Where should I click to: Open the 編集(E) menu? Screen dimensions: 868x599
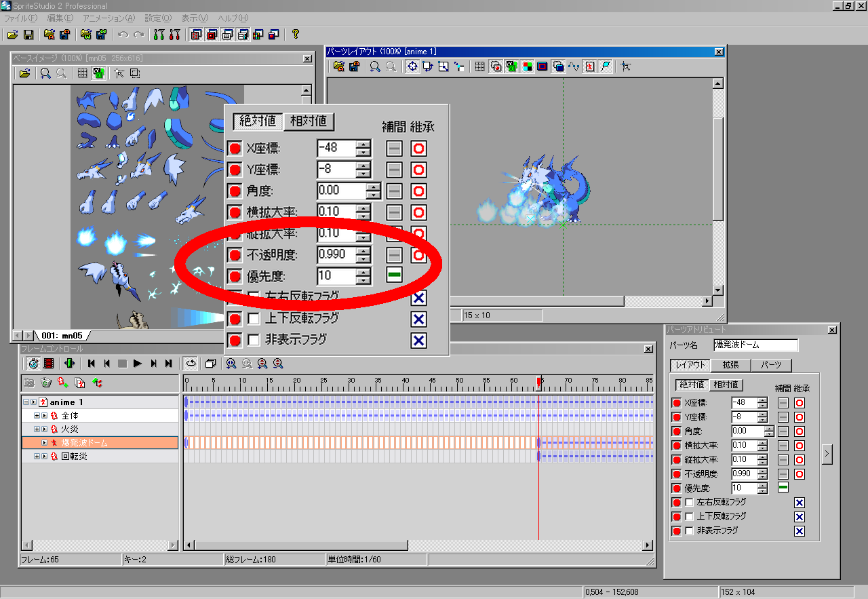(60, 18)
